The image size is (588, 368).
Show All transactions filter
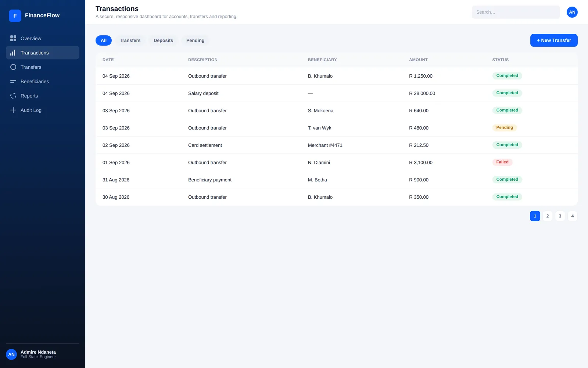click(104, 40)
